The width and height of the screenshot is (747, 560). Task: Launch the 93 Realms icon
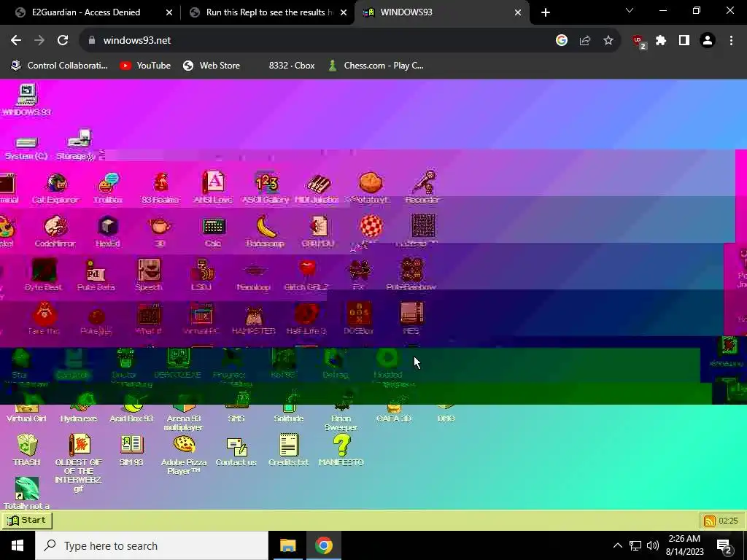pos(160,187)
